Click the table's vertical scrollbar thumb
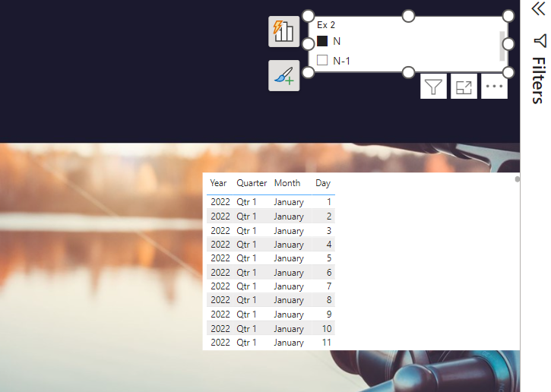 (517, 179)
